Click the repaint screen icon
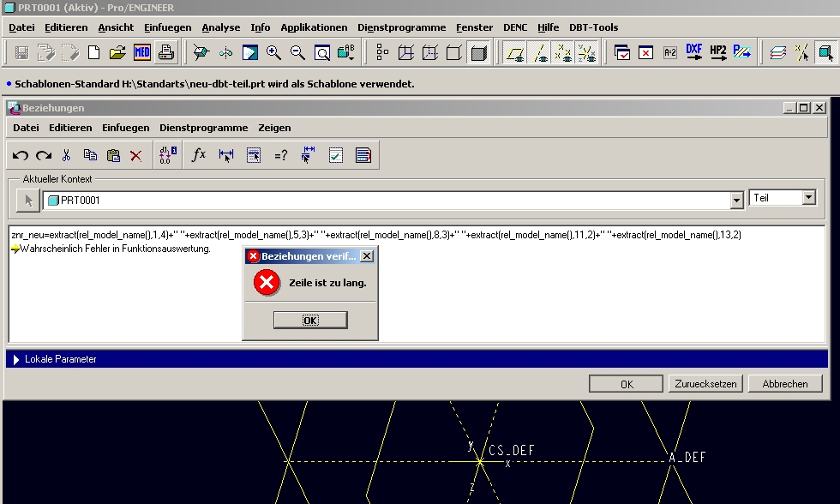 point(249,52)
